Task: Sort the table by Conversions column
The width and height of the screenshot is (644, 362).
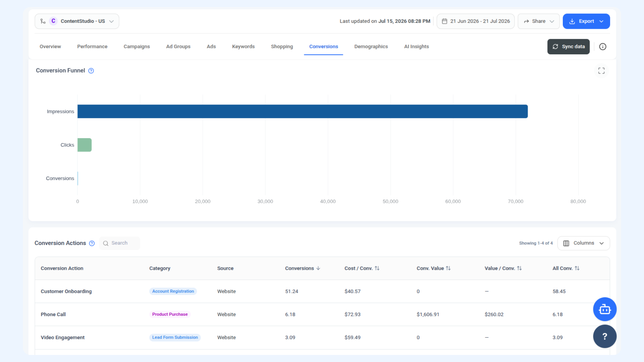Action: tap(303, 268)
